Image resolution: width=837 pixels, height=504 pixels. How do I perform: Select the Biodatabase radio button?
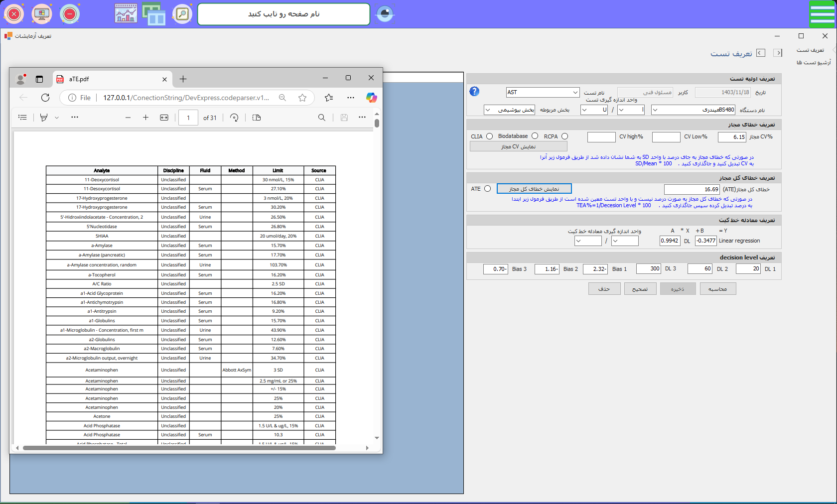[535, 136]
